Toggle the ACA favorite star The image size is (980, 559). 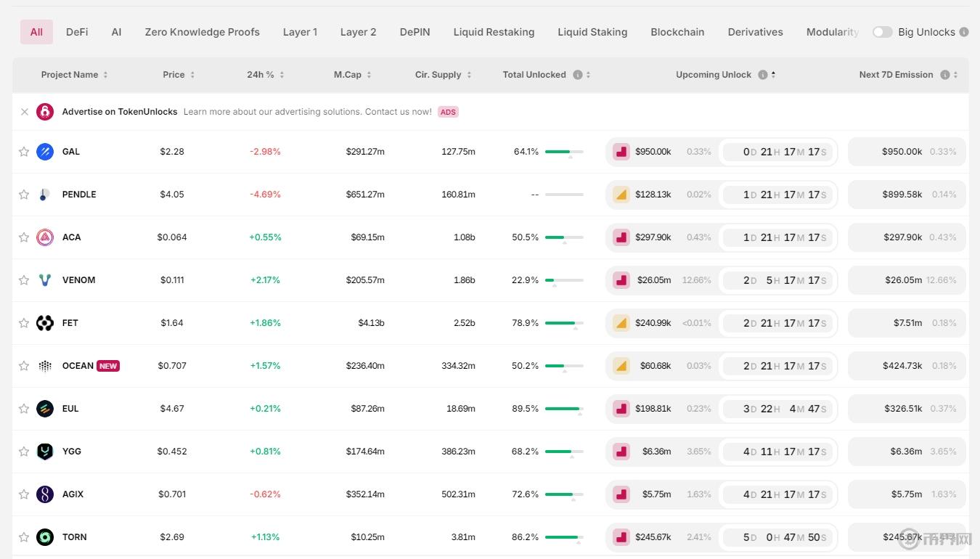point(24,237)
